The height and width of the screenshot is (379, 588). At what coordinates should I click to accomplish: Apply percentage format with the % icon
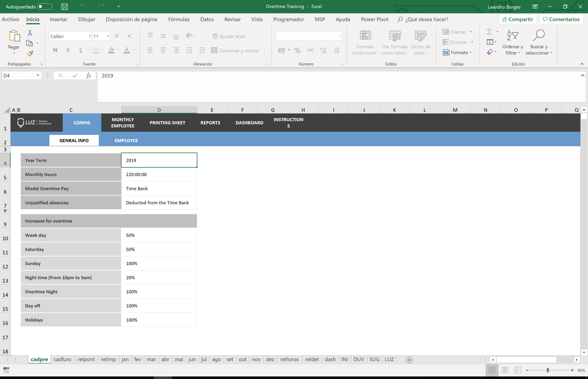(x=297, y=50)
